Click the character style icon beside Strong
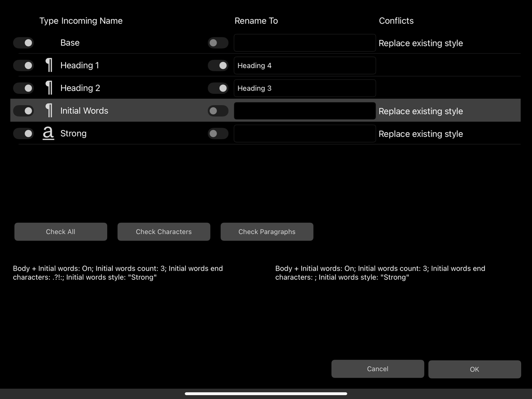The height and width of the screenshot is (399, 532). click(48, 133)
